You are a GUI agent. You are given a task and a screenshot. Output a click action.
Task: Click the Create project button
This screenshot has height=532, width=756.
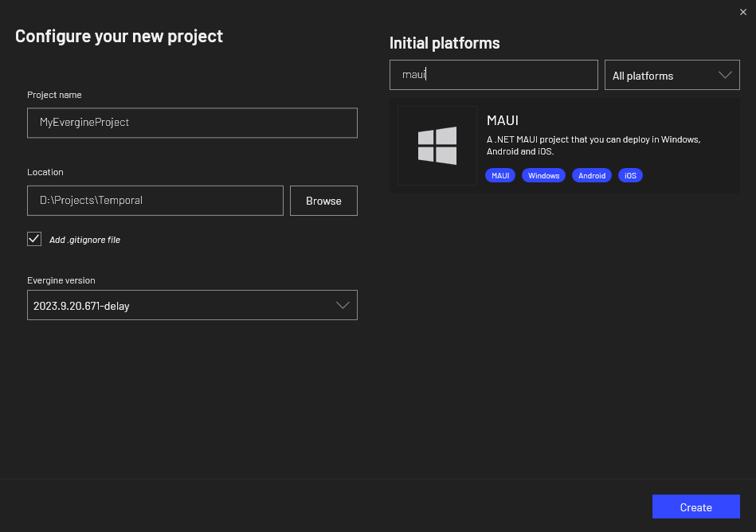point(695,507)
